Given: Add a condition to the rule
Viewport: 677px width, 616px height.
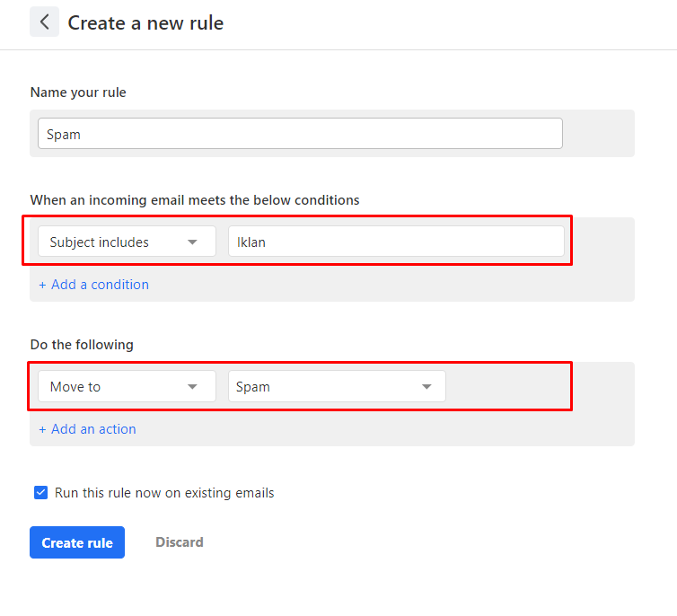Looking at the screenshot, I should coord(99,285).
